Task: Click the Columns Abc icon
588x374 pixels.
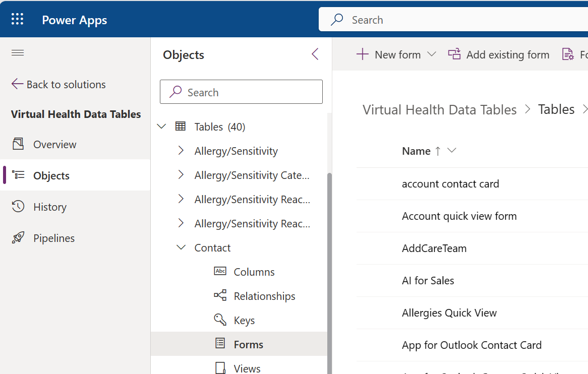Action: point(220,271)
